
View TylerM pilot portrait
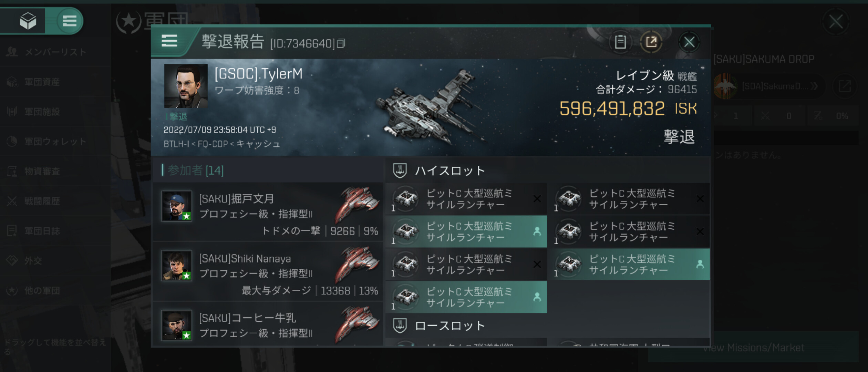pos(186,86)
